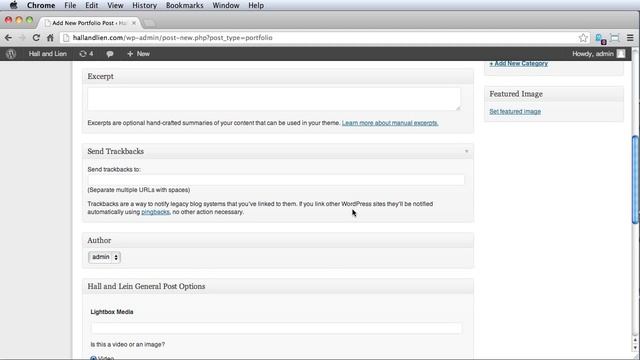Click inside the Excerpt text area
This screenshot has width=640, height=360.
point(274,99)
